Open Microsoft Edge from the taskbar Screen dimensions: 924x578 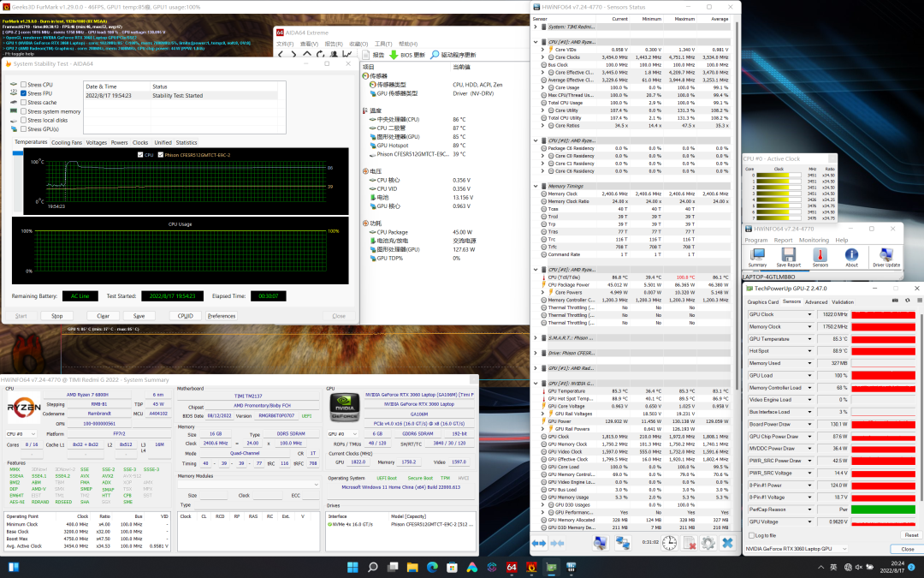coord(432,567)
